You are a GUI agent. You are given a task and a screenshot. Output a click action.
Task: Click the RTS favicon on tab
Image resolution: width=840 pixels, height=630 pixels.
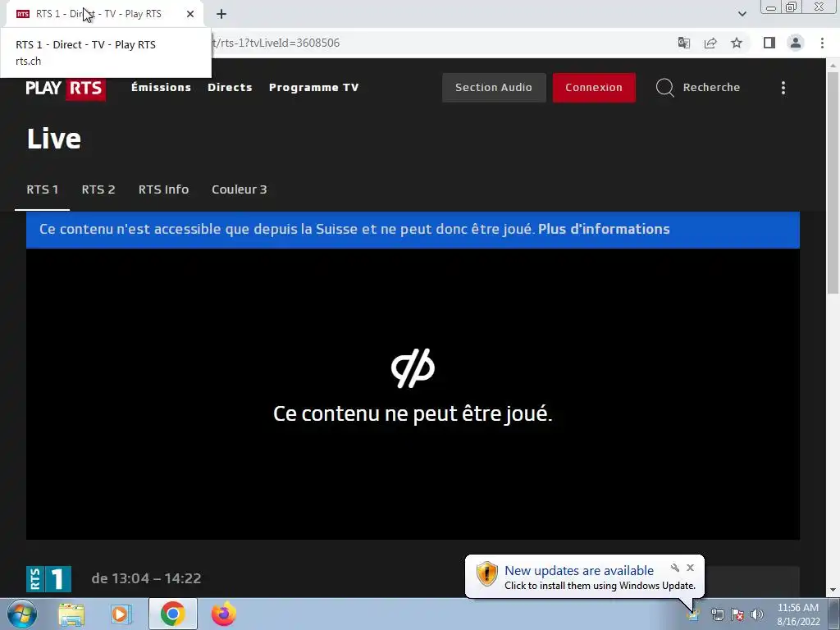point(23,14)
